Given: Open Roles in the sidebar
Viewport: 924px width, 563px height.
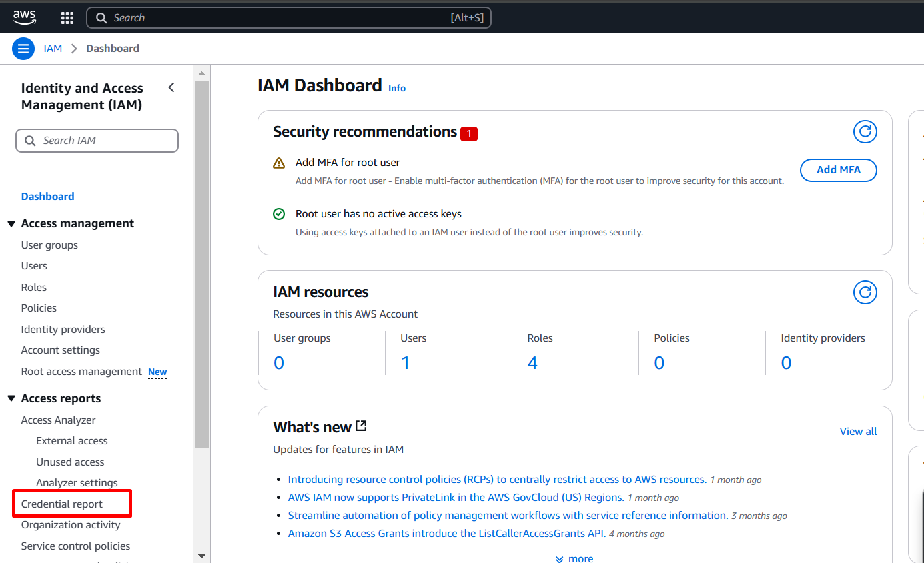Looking at the screenshot, I should (33, 287).
